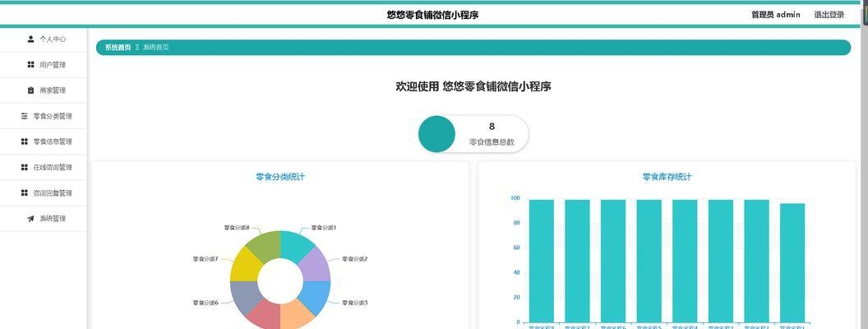Click the 40 value on the bar chart axis
The width and height of the screenshot is (868, 329).
tap(516, 273)
